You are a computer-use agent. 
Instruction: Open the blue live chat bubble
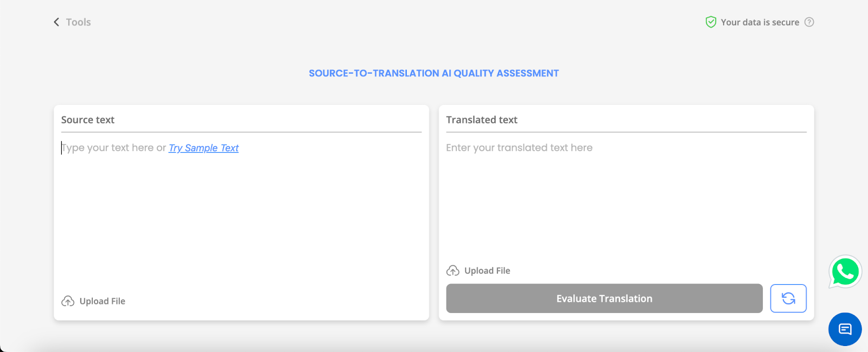[845, 329]
